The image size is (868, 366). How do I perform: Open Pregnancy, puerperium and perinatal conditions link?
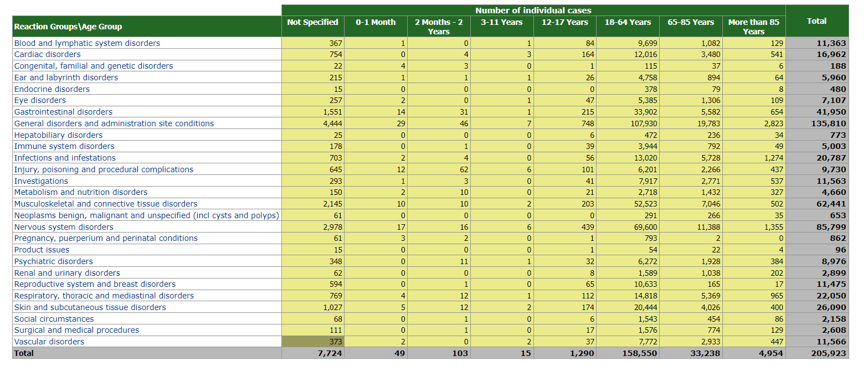[106, 238]
